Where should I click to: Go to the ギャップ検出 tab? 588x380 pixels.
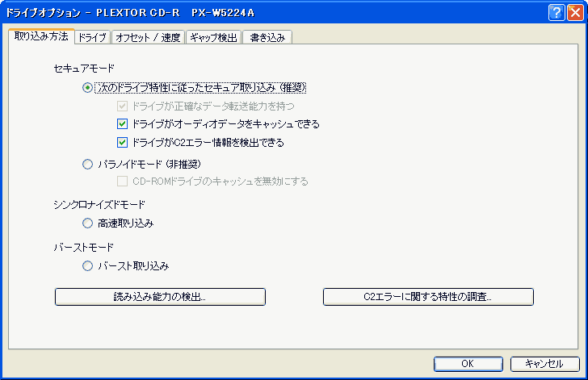click(x=213, y=37)
